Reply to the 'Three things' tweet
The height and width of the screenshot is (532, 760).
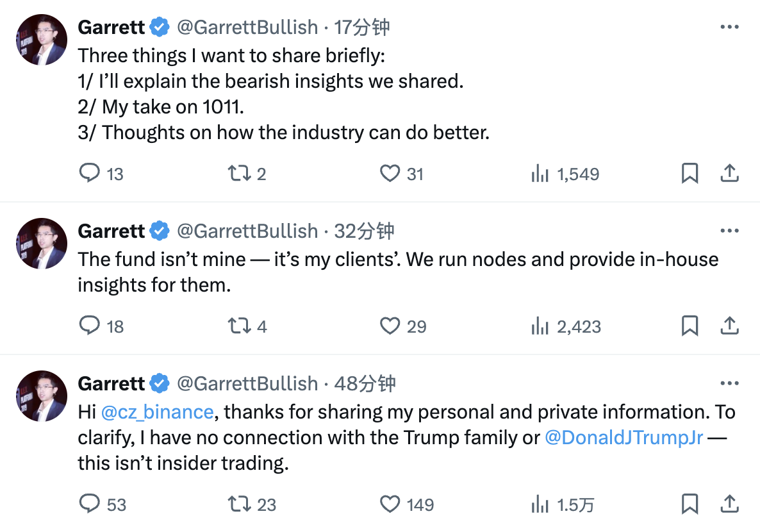[x=90, y=174]
